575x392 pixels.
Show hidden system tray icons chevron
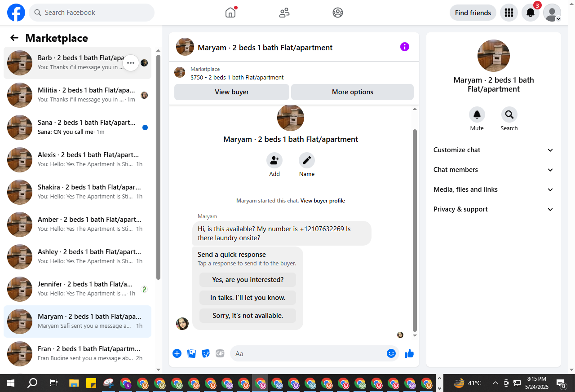click(495, 383)
